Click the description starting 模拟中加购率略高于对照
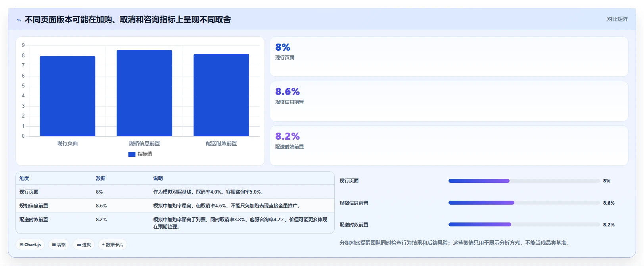Image resolution: width=644 pixels, height=266 pixels. point(240,223)
